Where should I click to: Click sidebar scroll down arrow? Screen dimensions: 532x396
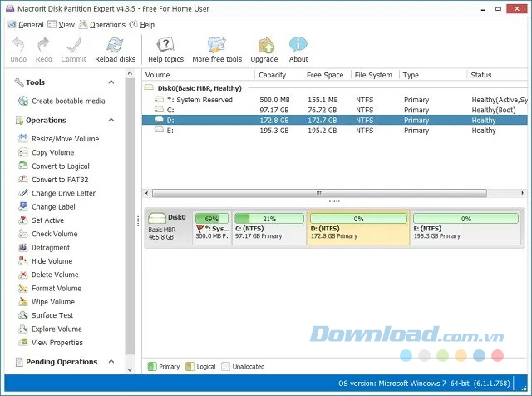130,369
